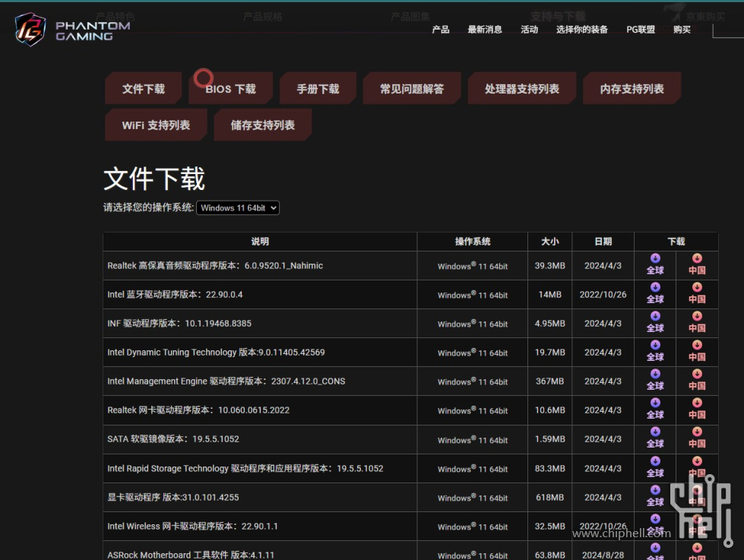Viewport: 744px width, 560px height.
Task: Download Intel Management Engine driver Global
Action: coord(655,380)
